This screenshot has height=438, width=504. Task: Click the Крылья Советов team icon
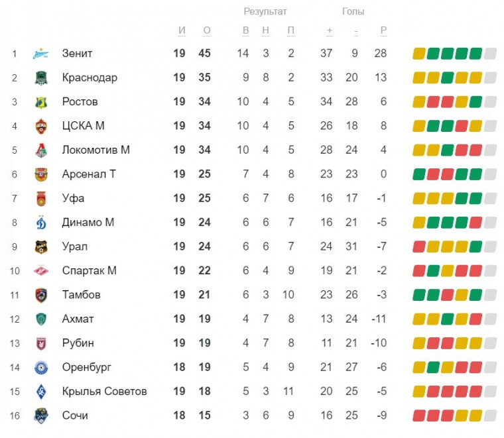41,392
